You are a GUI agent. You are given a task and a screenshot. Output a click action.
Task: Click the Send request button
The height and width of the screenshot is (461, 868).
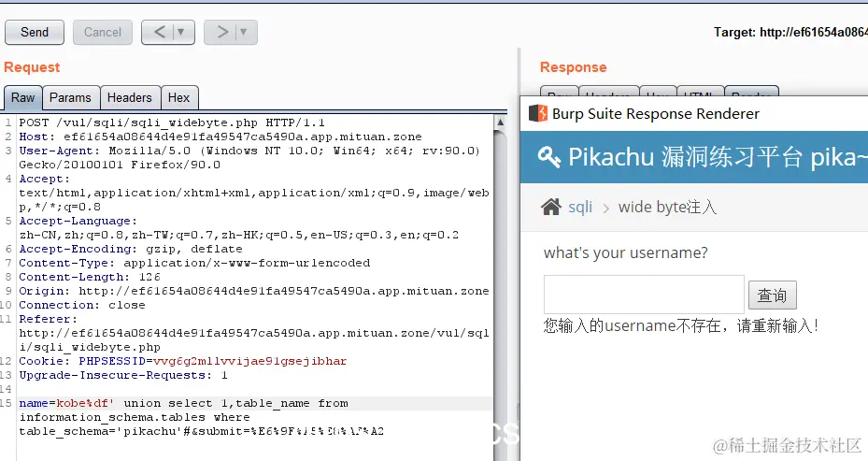point(35,32)
